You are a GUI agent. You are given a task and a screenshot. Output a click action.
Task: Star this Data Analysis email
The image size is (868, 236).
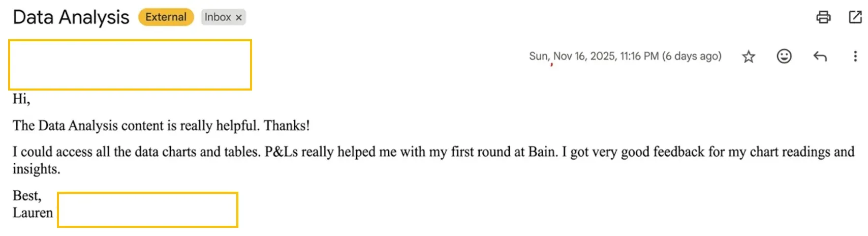(x=748, y=56)
